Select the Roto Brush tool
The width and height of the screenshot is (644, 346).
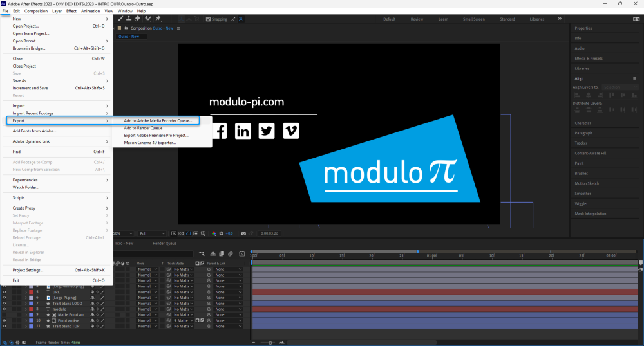click(x=148, y=19)
